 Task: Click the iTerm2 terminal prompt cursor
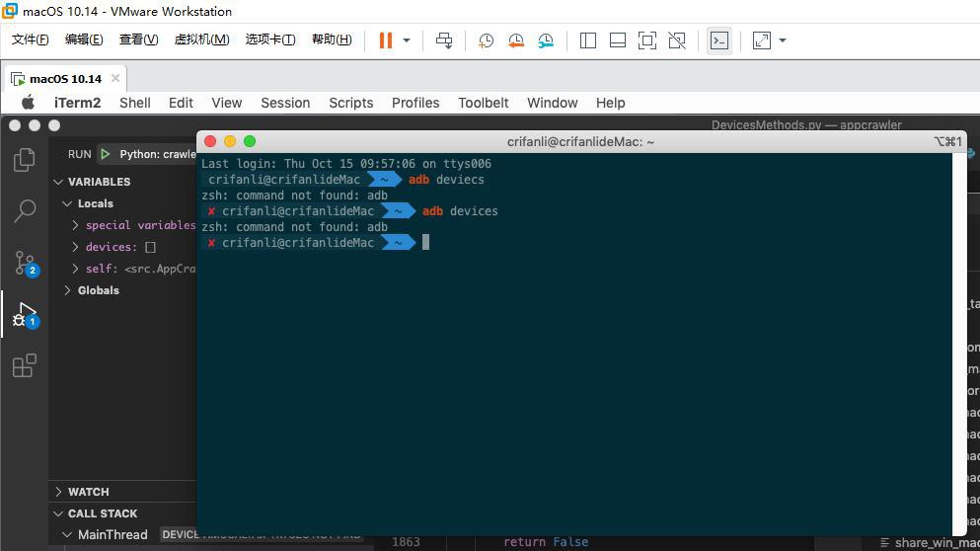coord(425,242)
